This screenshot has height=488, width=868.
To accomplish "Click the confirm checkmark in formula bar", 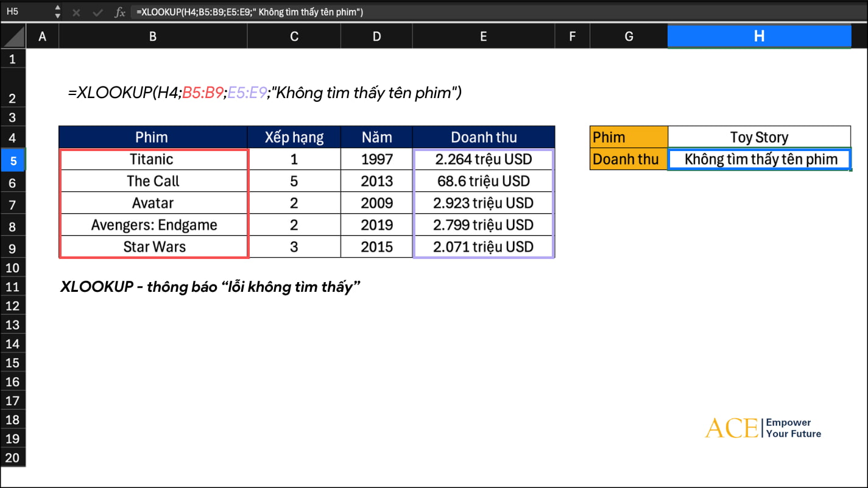I will pos(97,12).
